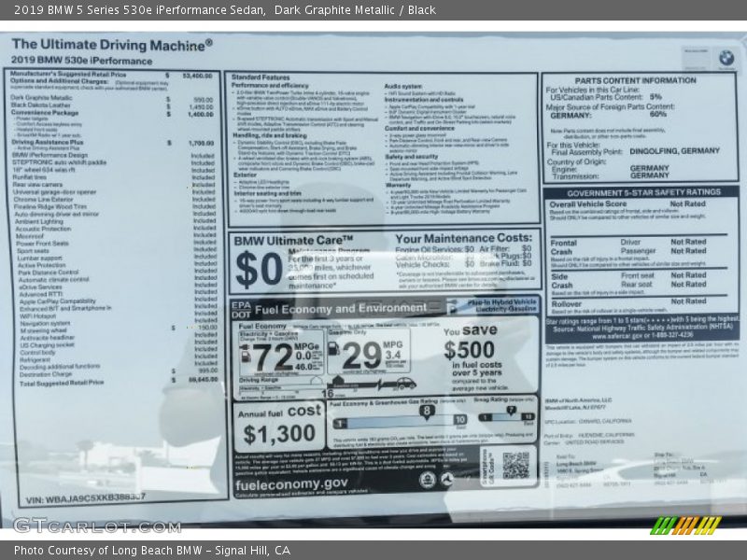Click the smog rating marker 7
This screenshot has height=560, width=747.
[511, 409]
